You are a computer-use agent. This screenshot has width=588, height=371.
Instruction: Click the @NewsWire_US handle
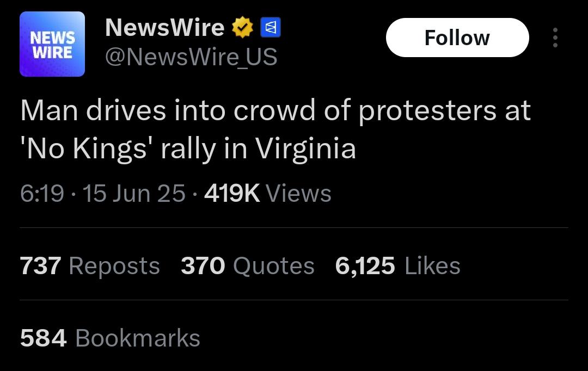(191, 57)
